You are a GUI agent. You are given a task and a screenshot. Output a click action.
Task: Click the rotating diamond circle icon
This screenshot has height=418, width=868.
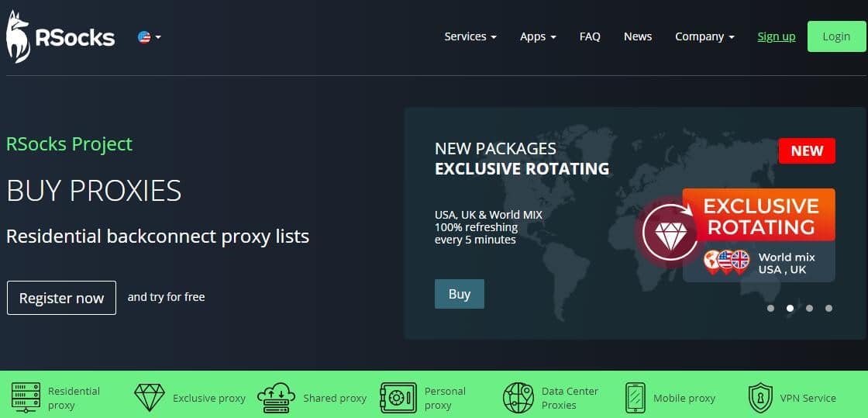670,232
